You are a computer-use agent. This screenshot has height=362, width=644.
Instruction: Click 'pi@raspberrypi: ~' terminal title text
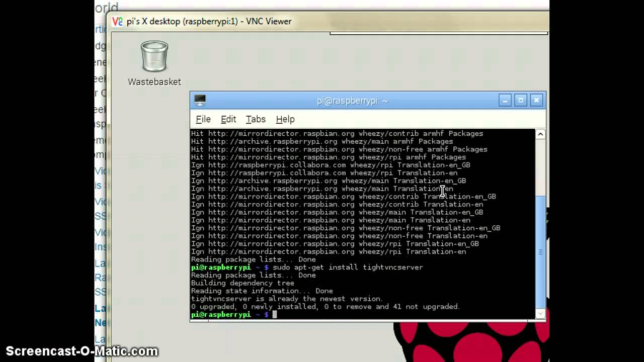[352, 101]
